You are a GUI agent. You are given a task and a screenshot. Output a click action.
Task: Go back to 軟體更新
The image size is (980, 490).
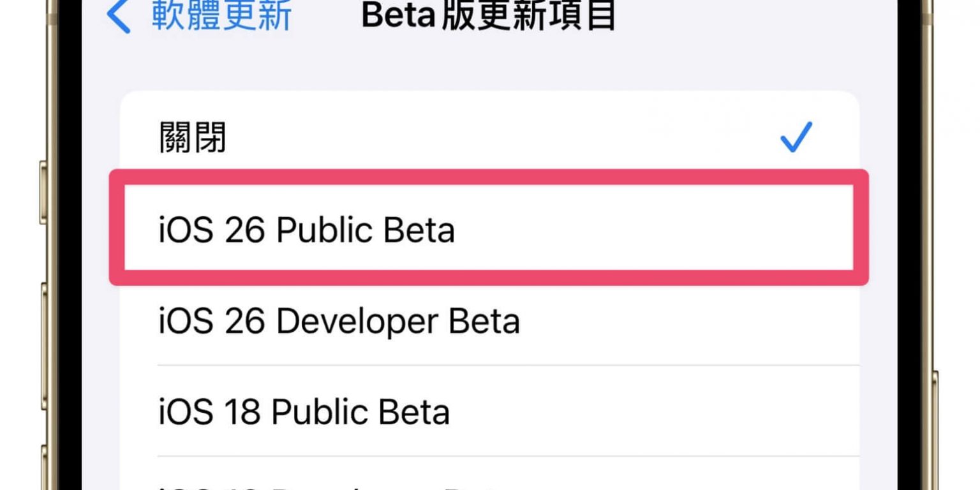221,15
